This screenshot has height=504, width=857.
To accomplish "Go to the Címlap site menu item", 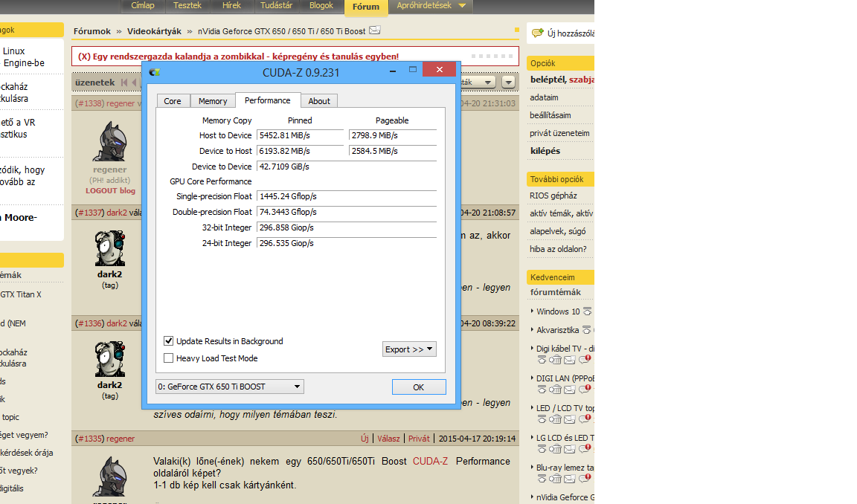I will [143, 5].
